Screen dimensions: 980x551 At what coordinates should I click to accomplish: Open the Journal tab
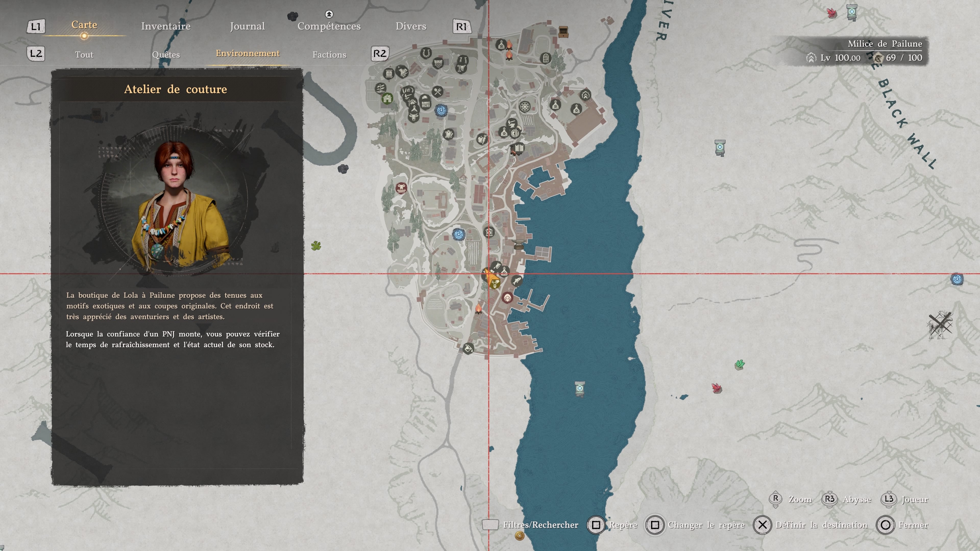(x=247, y=26)
